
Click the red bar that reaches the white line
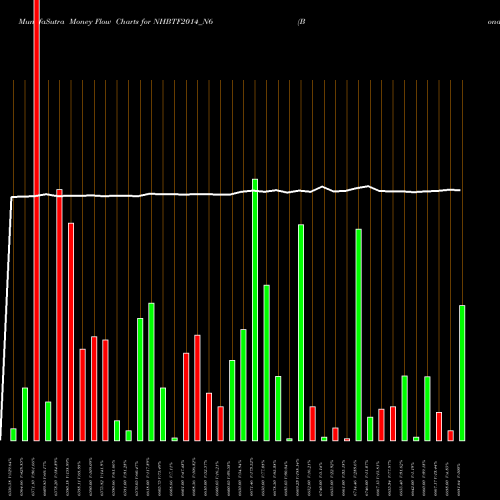pyautogui.click(x=59, y=315)
